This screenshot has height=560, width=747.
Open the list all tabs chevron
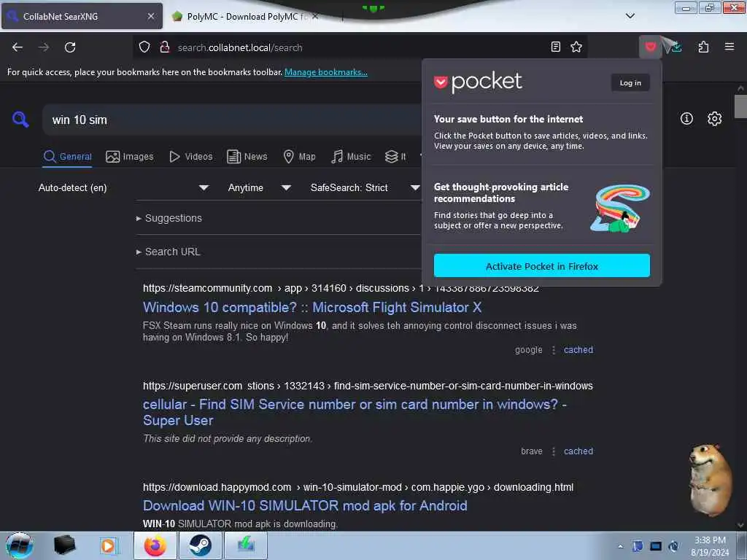tap(630, 16)
